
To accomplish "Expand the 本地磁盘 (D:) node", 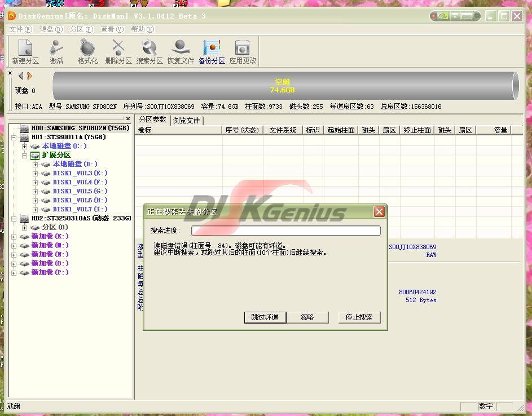I will point(36,165).
